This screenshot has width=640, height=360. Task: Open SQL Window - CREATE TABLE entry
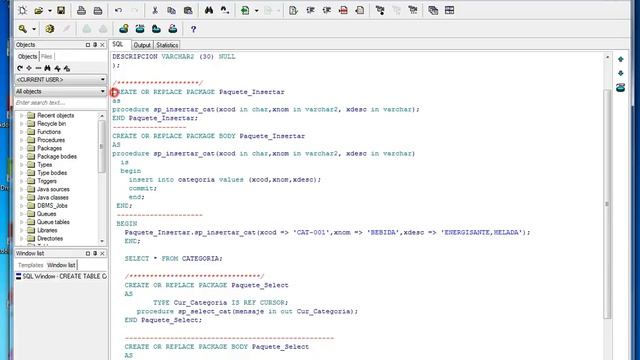[x=61, y=276]
